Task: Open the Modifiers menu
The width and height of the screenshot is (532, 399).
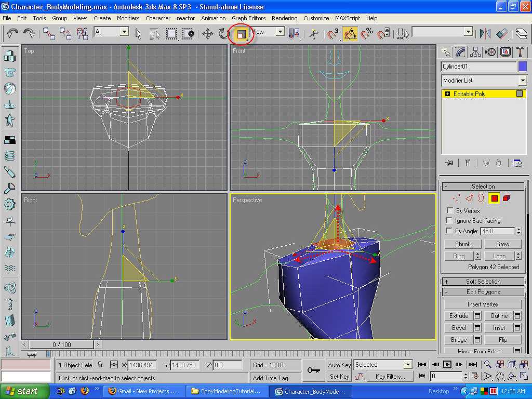Action: click(128, 18)
